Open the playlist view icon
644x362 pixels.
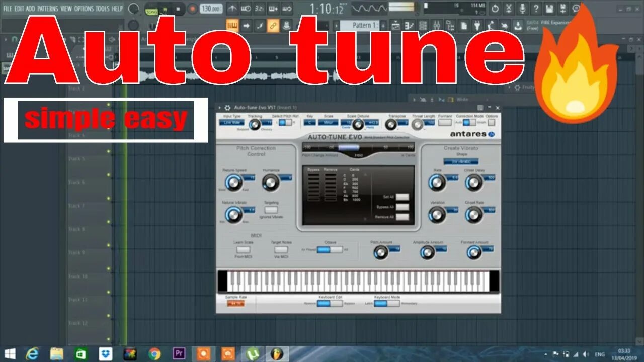coord(396,25)
